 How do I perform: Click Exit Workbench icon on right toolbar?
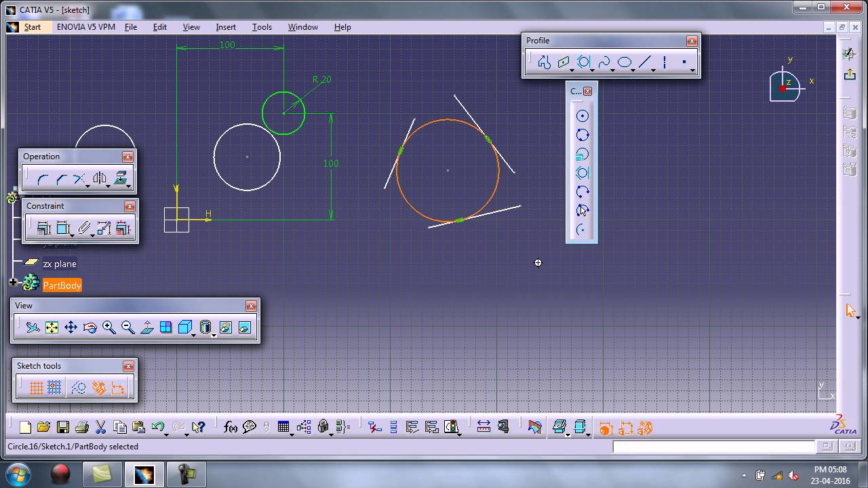[850, 74]
